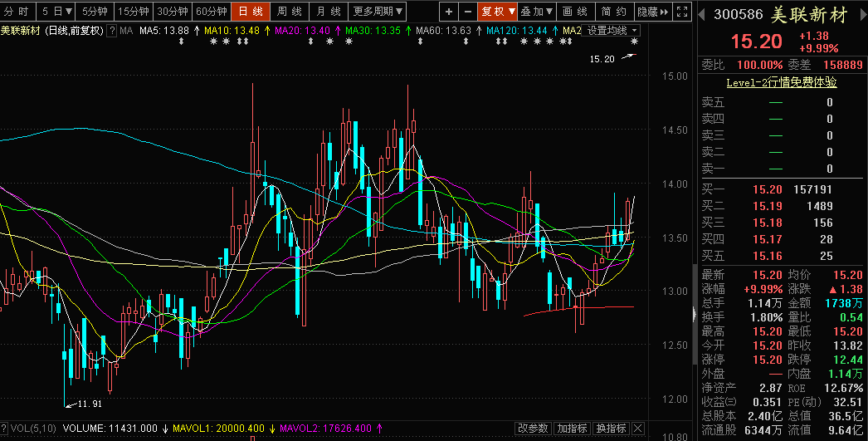The height and width of the screenshot is (441, 868).
Task: Click the question mark next to MA
Action: click(112, 30)
